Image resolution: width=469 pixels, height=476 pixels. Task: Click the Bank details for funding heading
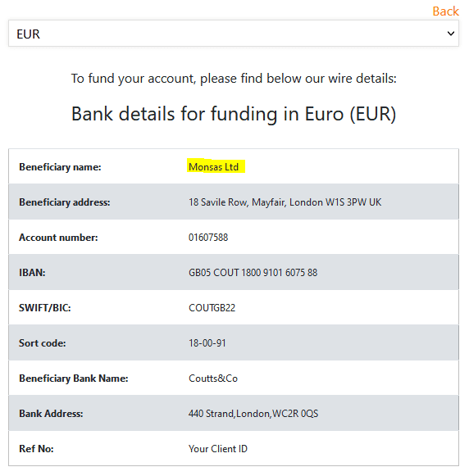coord(234,115)
